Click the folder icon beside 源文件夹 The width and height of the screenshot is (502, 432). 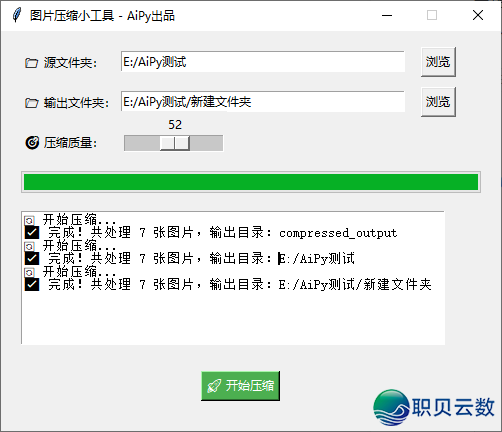coord(31,63)
